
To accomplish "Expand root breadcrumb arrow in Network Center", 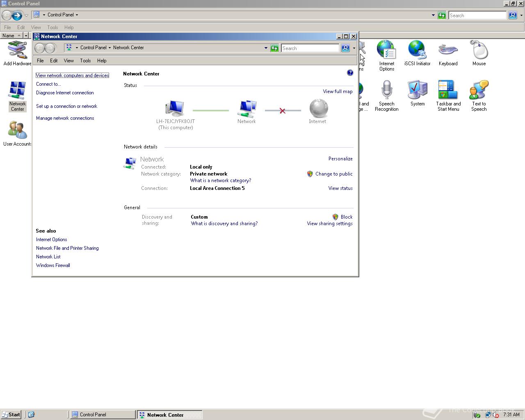I will point(77,48).
